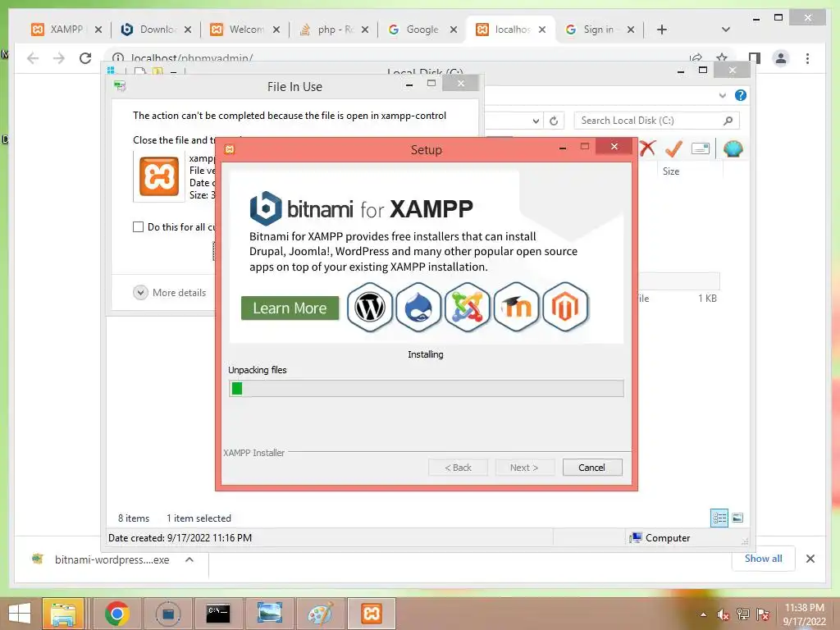Click the orange checkmark icon in Explorer ribbon
Screen dimensions: 840x630
(673, 148)
